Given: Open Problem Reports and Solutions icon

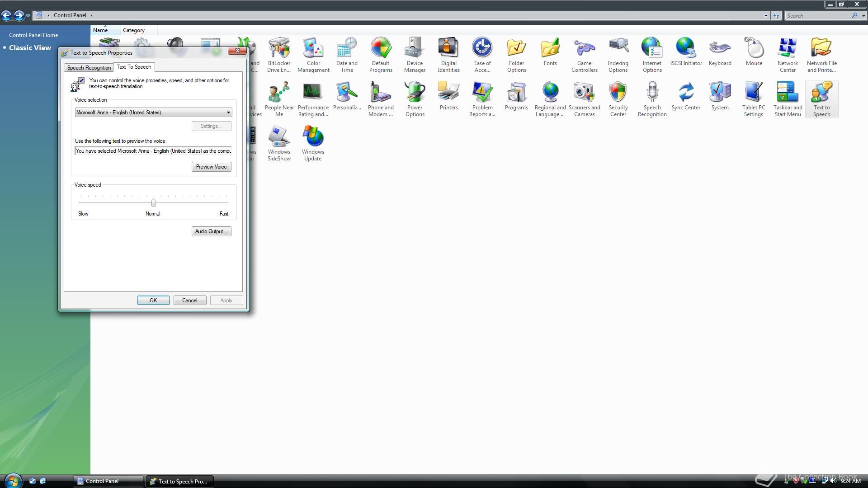Looking at the screenshot, I should point(482,99).
